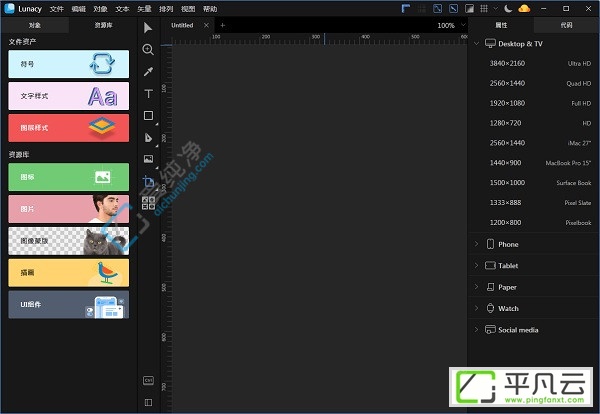Open the 图片 library card
The width and height of the screenshot is (600, 414).
68,209
